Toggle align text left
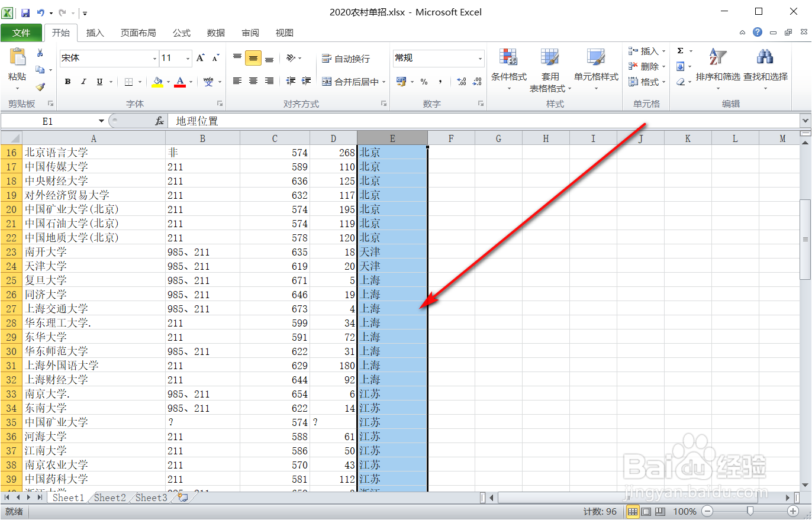This screenshot has height=520, width=812. point(237,81)
